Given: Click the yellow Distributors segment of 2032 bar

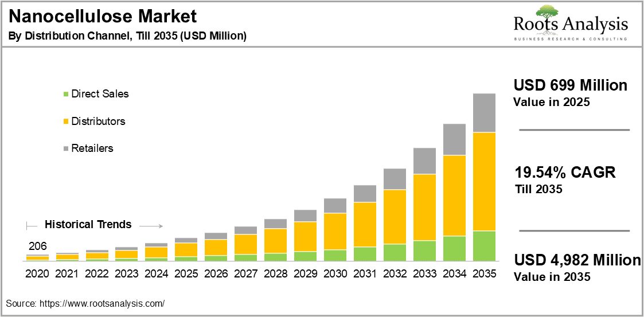Looking at the screenshot, I should [395, 217].
